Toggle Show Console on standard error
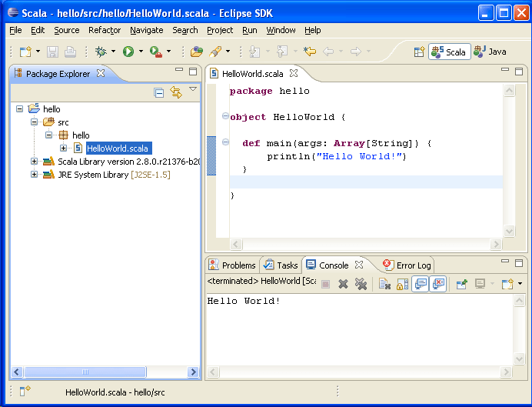Screen dimensions: 532x407 tap(438, 284)
